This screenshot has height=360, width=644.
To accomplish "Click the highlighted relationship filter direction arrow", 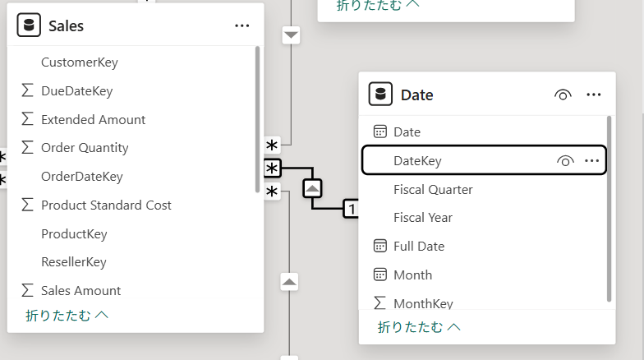I will (x=312, y=189).
